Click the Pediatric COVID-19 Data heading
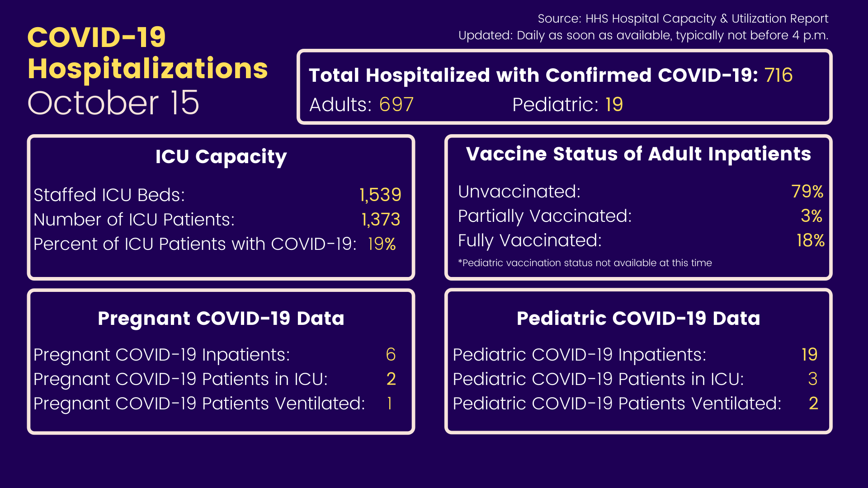The width and height of the screenshot is (868, 488). pyautogui.click(x=638, y=319)
